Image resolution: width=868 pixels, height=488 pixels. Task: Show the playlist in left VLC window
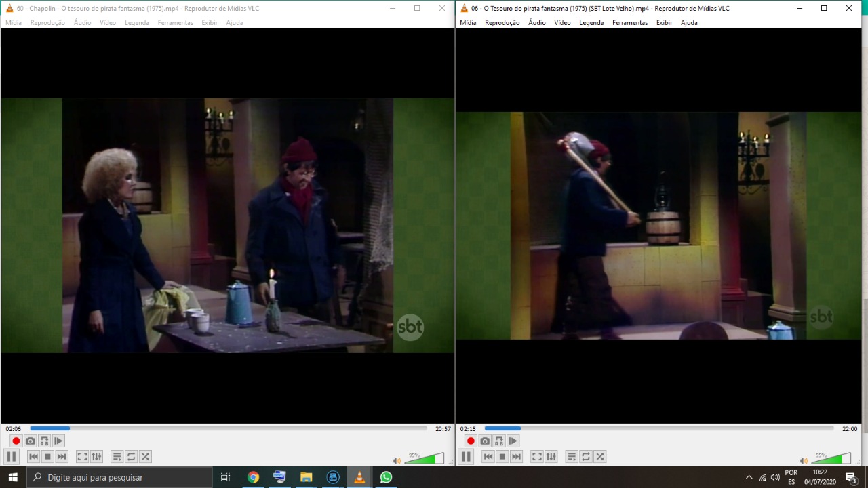(117, 457)
